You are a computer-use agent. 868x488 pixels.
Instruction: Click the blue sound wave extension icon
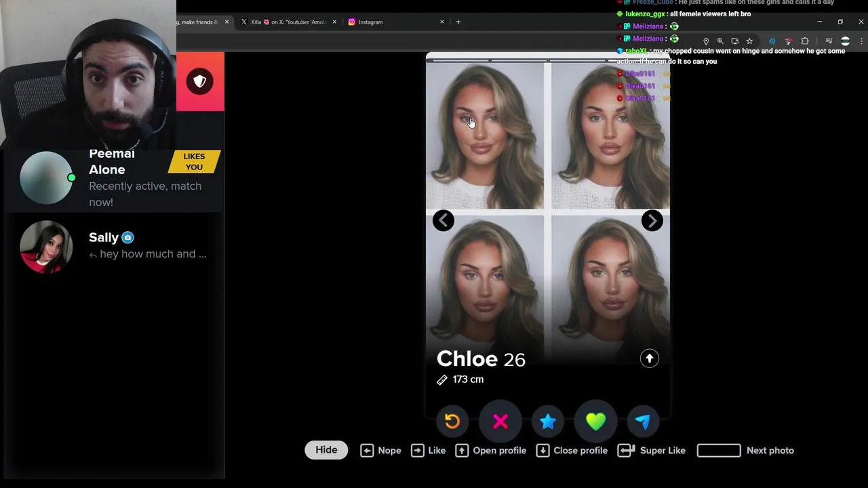click(772, 41)
